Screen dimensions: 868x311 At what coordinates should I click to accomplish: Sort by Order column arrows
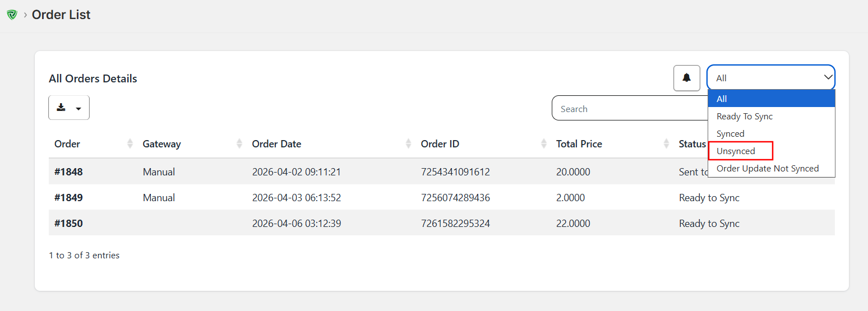(x=130, y=144)
